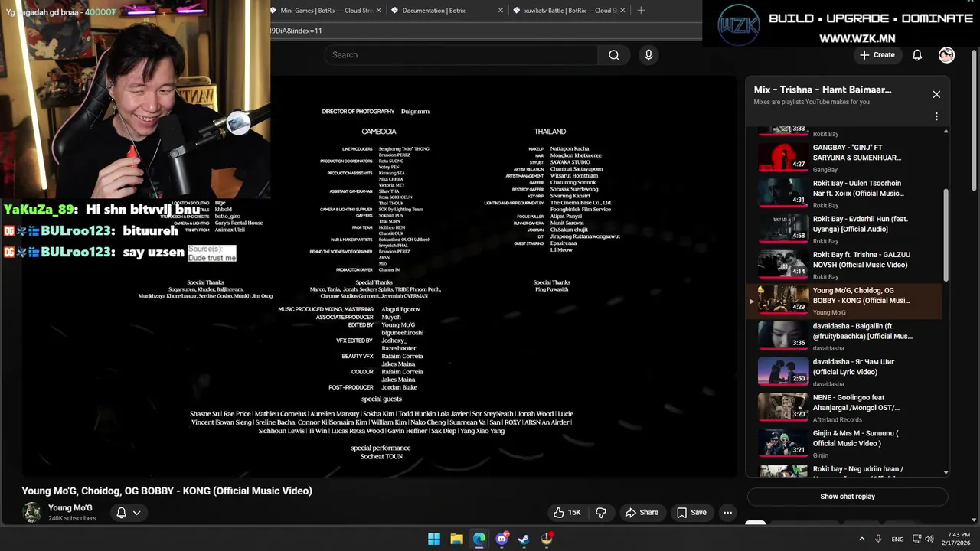Viewport: 980px width, 551px height.
Task: Open the account avatar menu
Action: tap(947, 55)
